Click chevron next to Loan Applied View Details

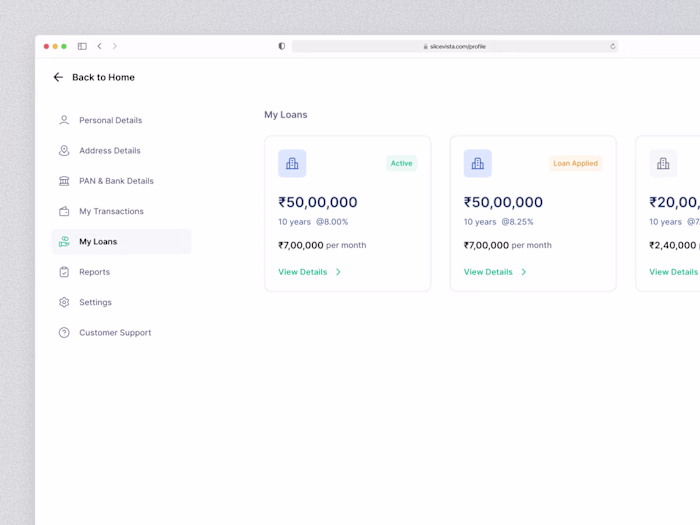coord(524,272)
